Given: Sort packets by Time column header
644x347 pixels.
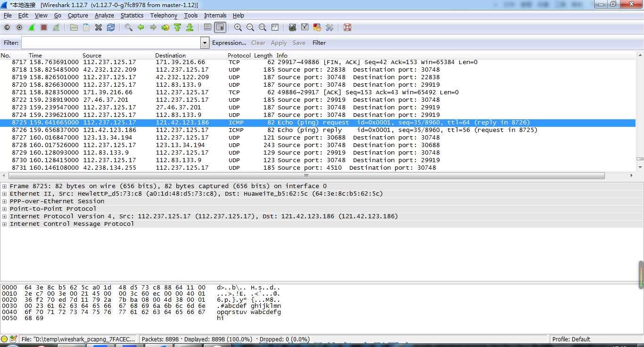Looking at the screenshot, I should click(x=54, y=55).
